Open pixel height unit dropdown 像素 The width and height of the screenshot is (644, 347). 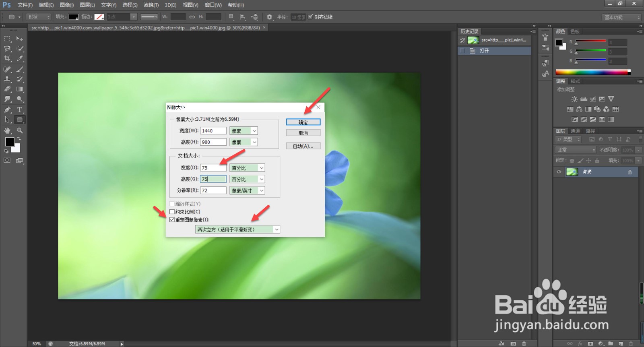[x=244, y=142]
